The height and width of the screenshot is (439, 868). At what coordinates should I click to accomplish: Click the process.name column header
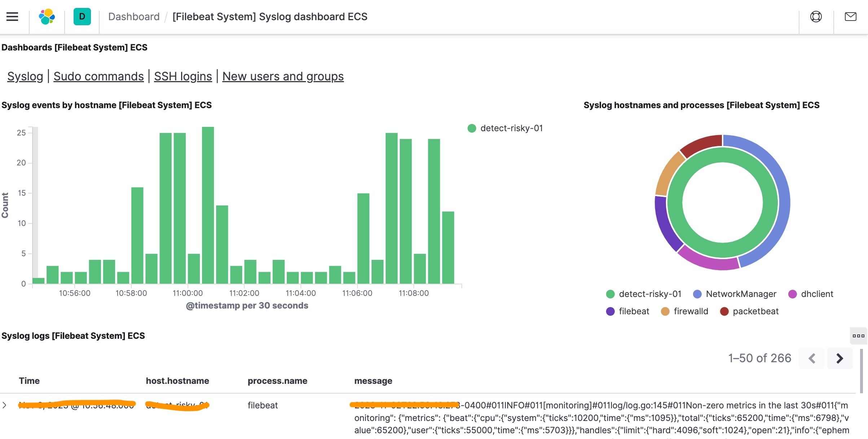pyautogui.click(x=277, y=381)
